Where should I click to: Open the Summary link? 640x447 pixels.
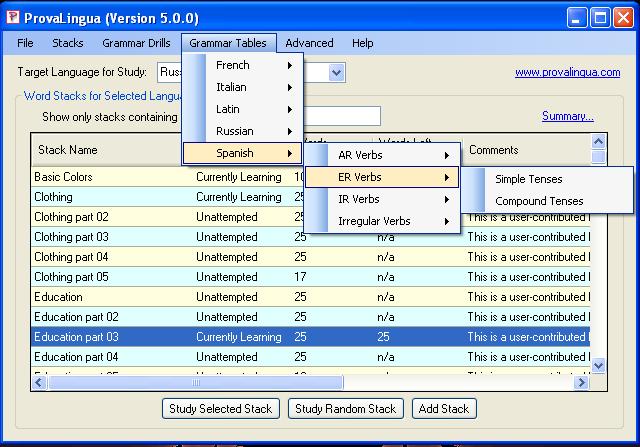[x=568, y=116]
